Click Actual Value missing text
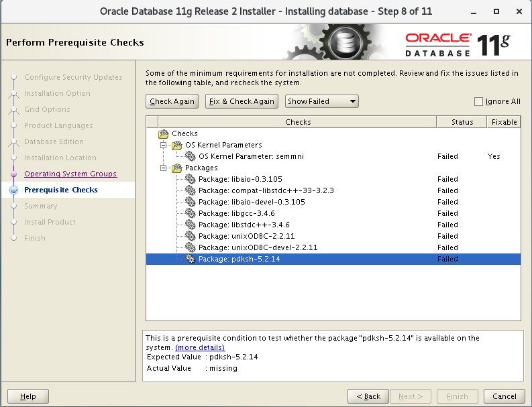The image size is (532, 407). pos(223,368)
